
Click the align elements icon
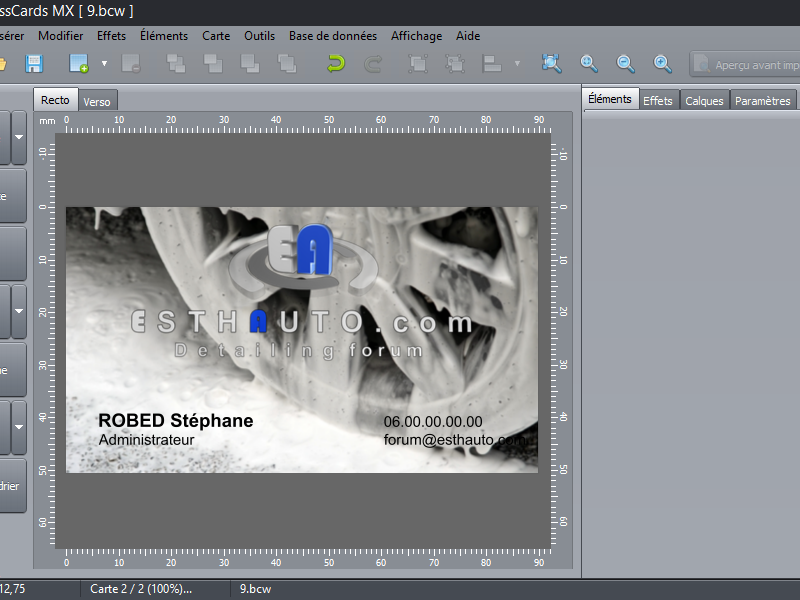pyautogui.click(x=492, y=64)
